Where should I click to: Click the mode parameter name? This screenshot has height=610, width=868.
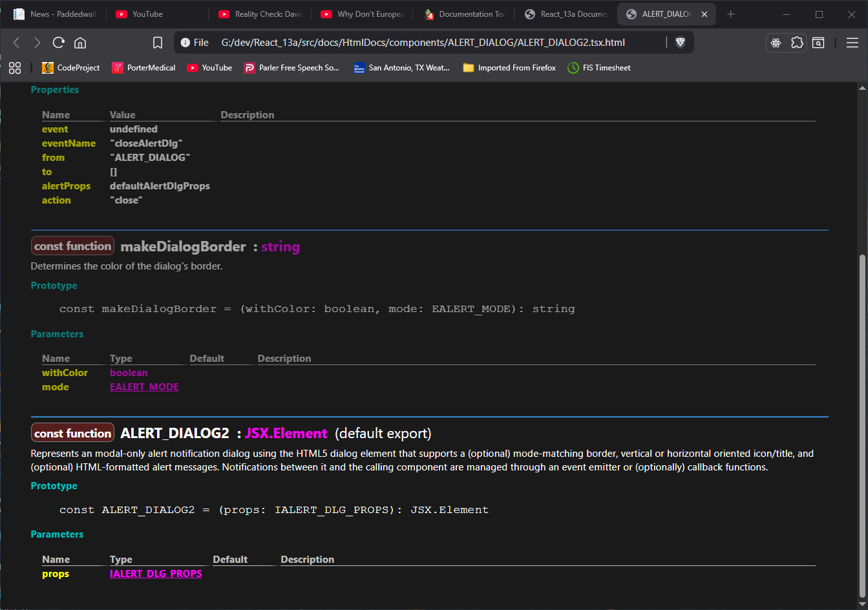[55, 387]
